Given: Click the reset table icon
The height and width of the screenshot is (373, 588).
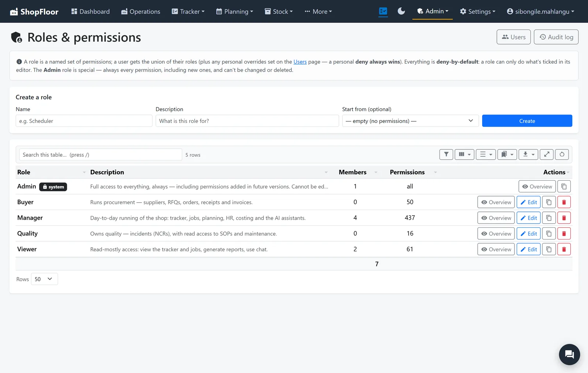Looking at the screenshot, I should 562,154.
